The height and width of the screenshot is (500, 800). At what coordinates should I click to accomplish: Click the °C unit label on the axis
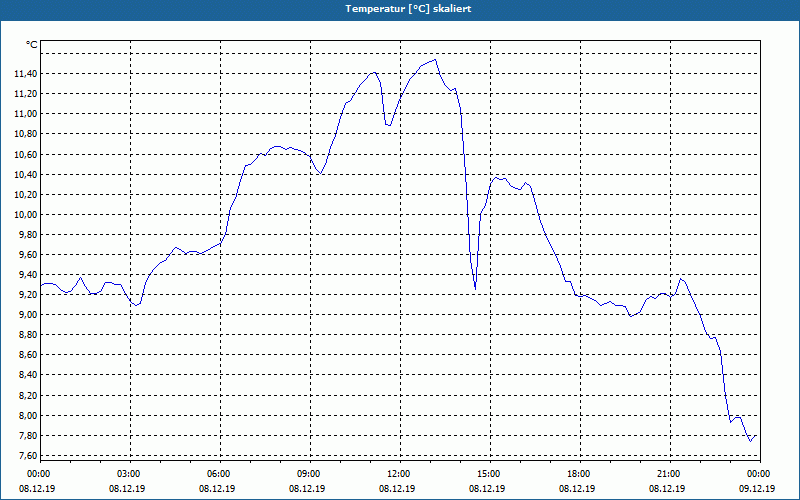tap(32, 45)
